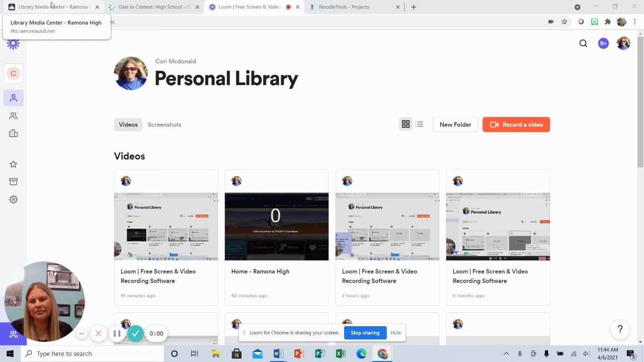Screen dimensions: 644x362
Task: Click the New Folder button
Action: coord(455,125)
